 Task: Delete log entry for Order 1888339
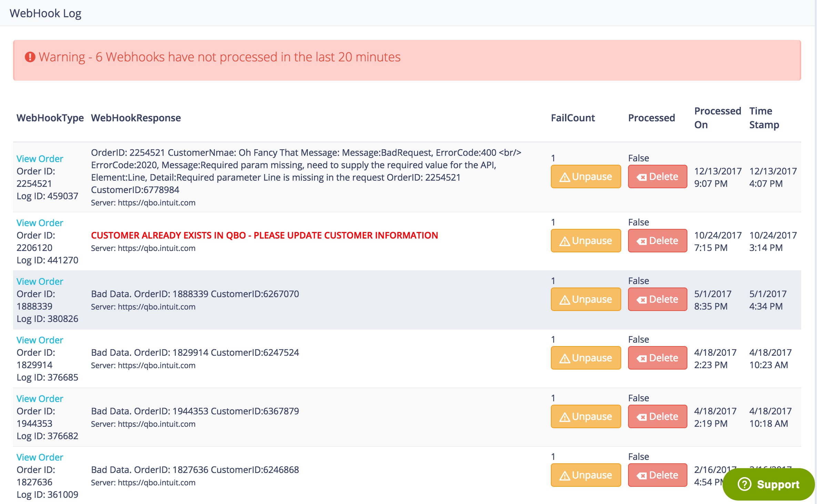pos(657,299)
